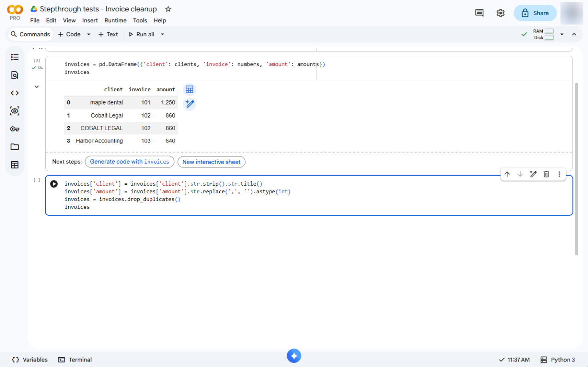Click the Python 3 runtime indicator
This screenshot has height=367, width=588.
click(558, 360)
